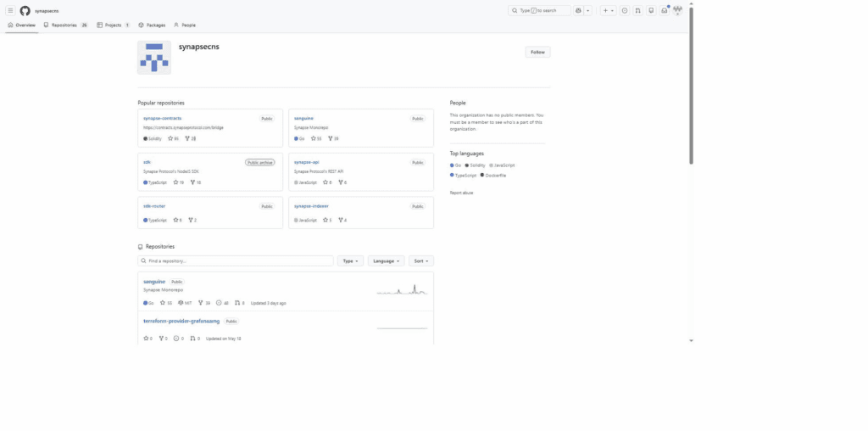Open the Pull requests icon in header

click(x=637, y=10)
